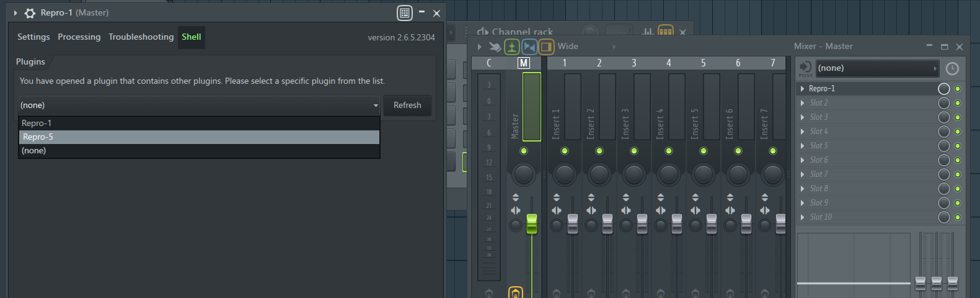Viewport: 980px width, 298px height.
Task: Click the Repro-1 slot mix level knob
Action: point(944,89)
